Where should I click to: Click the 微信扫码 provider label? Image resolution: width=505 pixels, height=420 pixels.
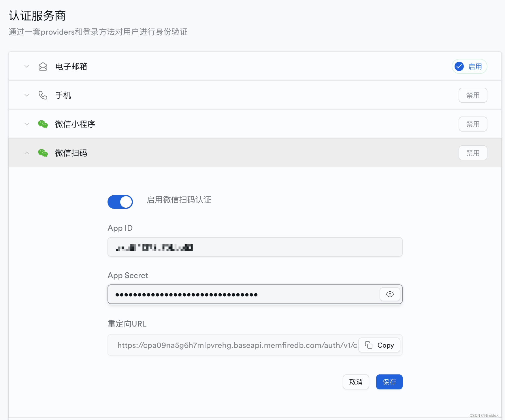click(71, 153)
